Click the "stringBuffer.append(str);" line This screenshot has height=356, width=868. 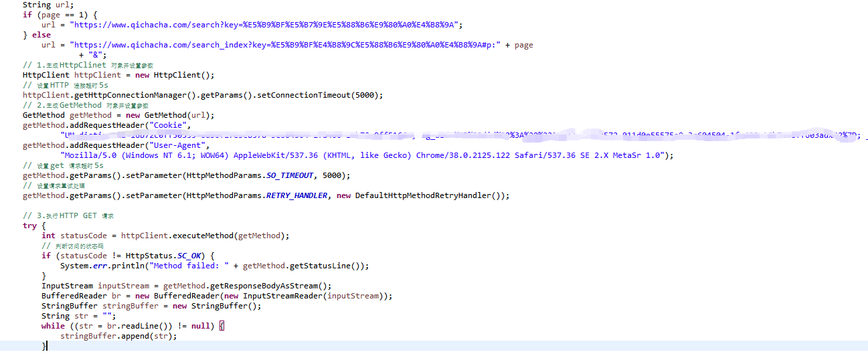(118, 336)
